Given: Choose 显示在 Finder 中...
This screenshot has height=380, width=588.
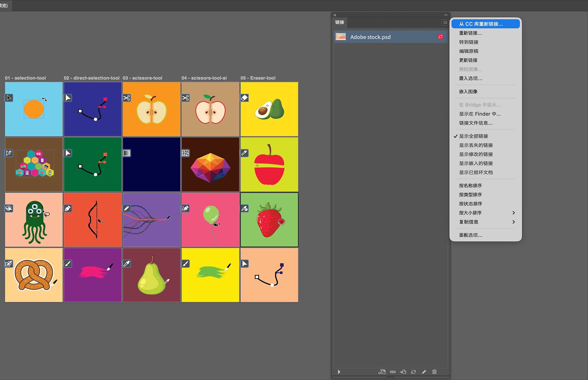Looking at the screenshot, I should (x=485, y=114).
